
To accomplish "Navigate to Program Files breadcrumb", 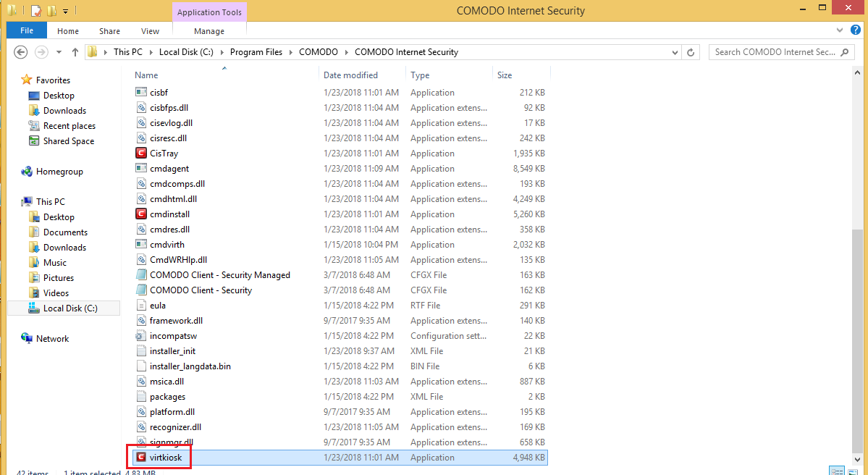I will pos(256,52).
